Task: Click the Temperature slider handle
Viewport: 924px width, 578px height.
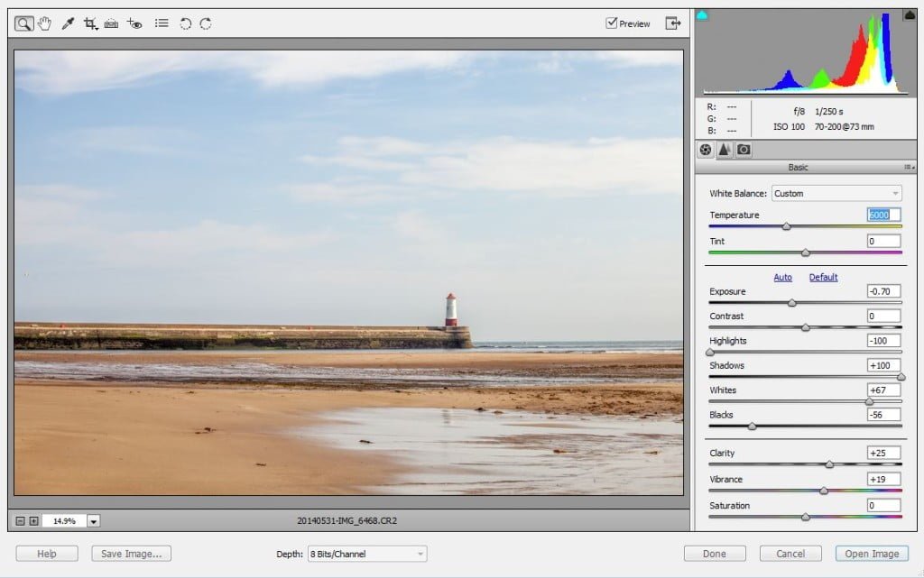Action: [787, 226]
